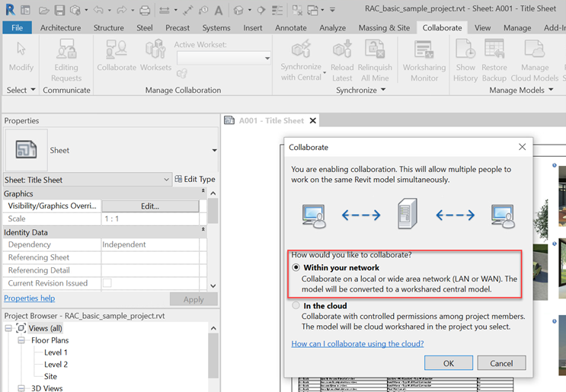Select Site floor plan in browser

[50, 376]
